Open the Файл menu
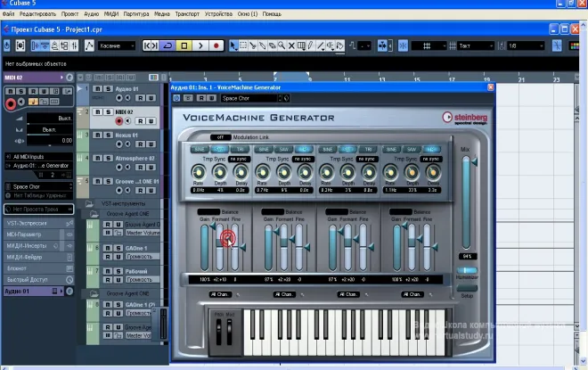The image size is (588, 370). coord(8,14)
